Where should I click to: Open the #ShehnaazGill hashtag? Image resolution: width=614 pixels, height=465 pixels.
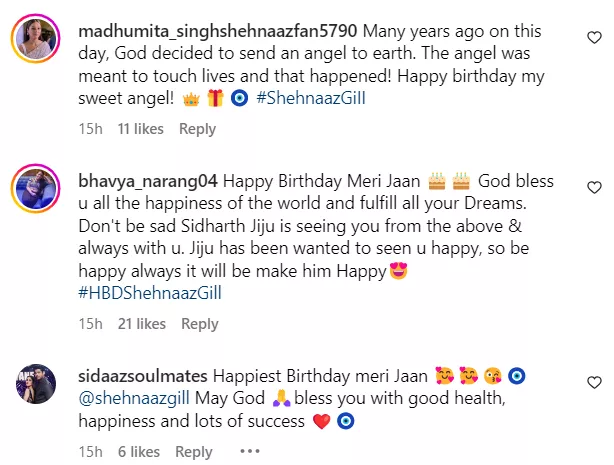(311, 98)
